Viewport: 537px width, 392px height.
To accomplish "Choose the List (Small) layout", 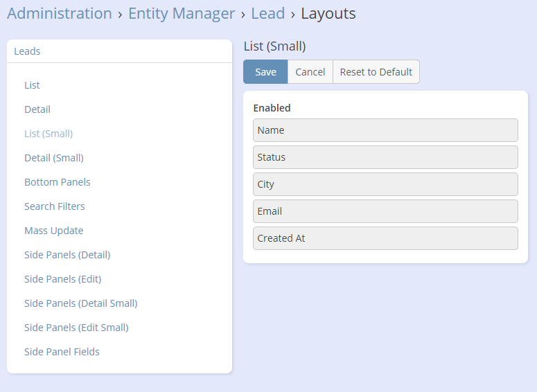I will click(x=49, y=134).
